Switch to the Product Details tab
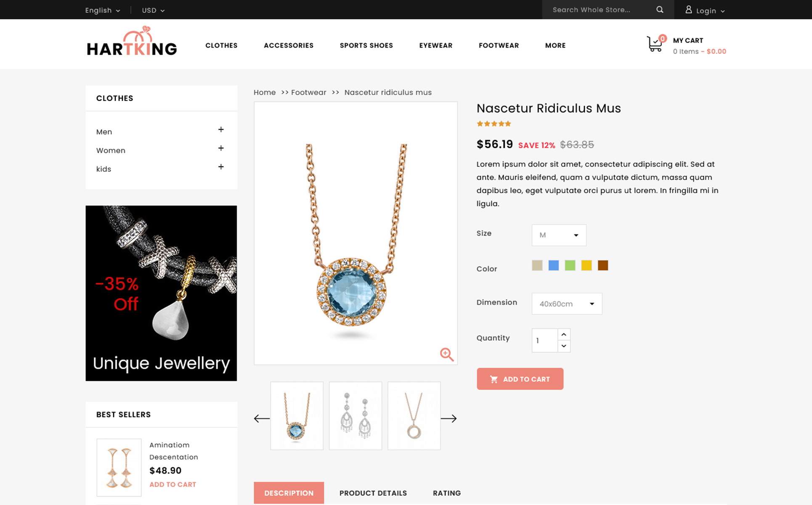812x505 pixels. 373,493
